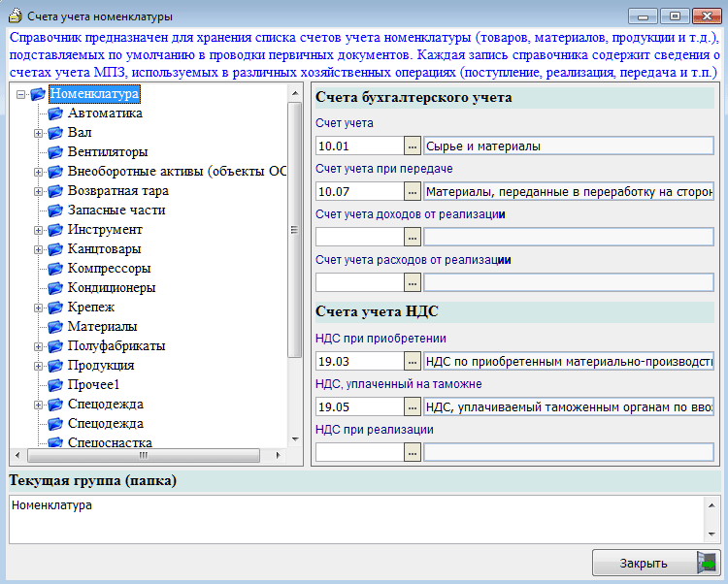Minimize the Счета учета номенклатуры window
Image resolution: width=728 pixels, height=584 pixels.
point(644,16)
